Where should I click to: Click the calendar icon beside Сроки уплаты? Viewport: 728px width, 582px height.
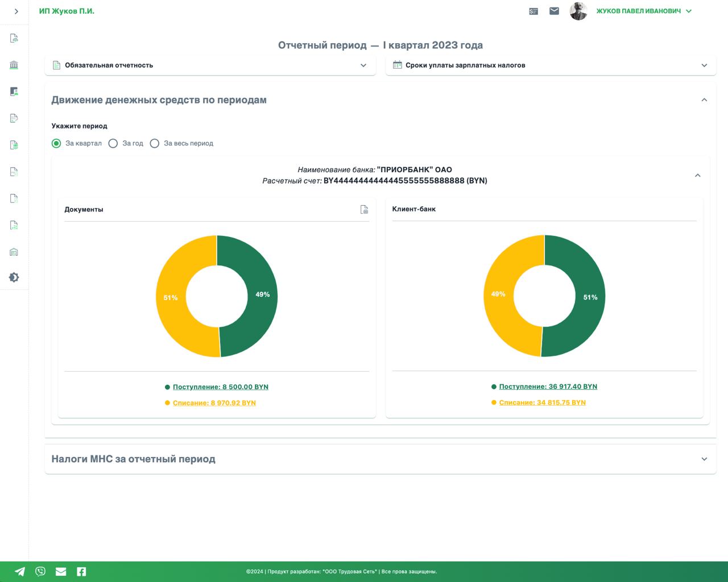398,65
